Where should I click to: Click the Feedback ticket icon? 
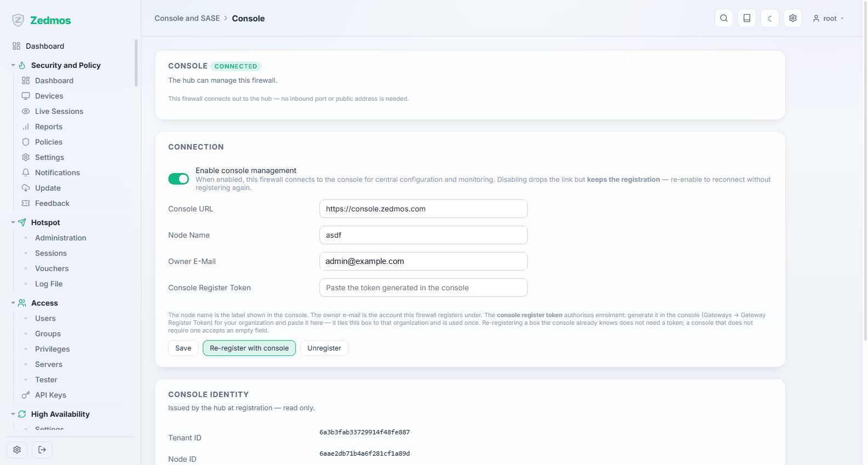pos(26,203)
